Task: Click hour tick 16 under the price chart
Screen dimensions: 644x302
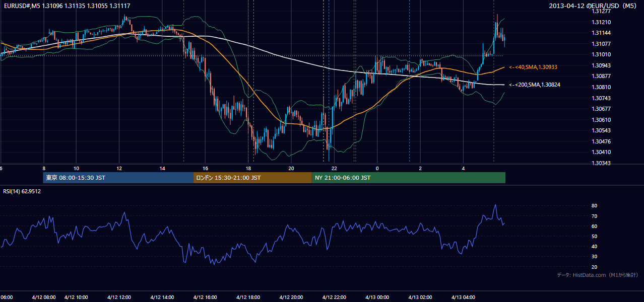Action: coord(205,168)
